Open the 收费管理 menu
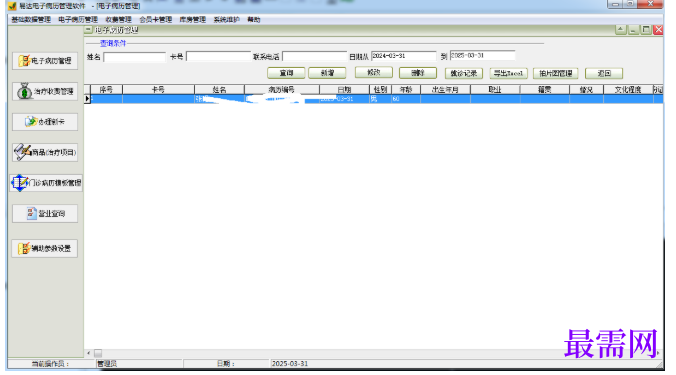The height and width of the screenshot is (375, 676). pyautogui.click(x=119, y=19)
